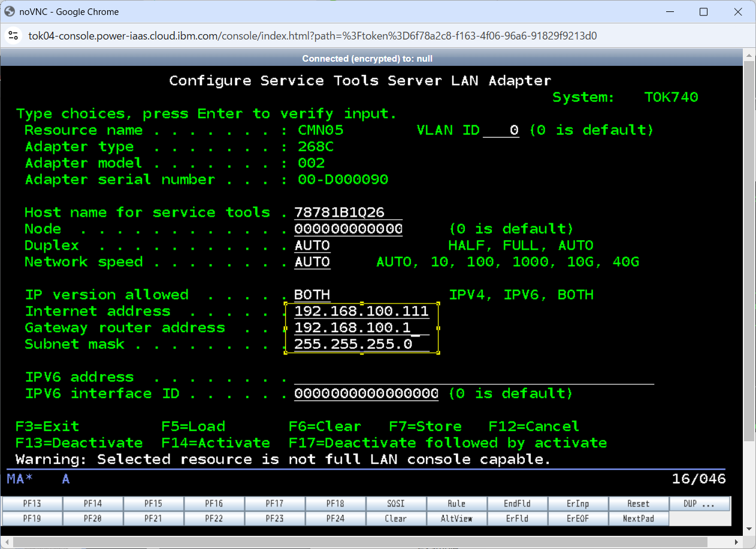
Task: Click the LAN console warning message
Action: [283, 460]
